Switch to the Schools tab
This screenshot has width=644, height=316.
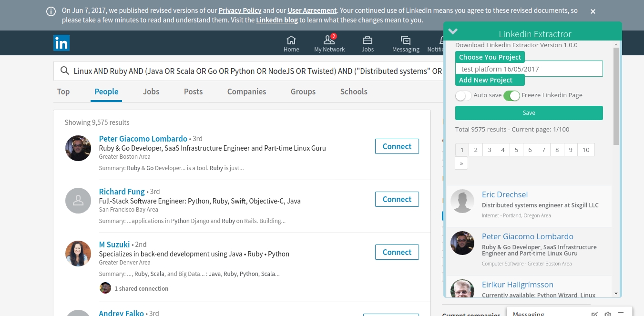point(354,92)
